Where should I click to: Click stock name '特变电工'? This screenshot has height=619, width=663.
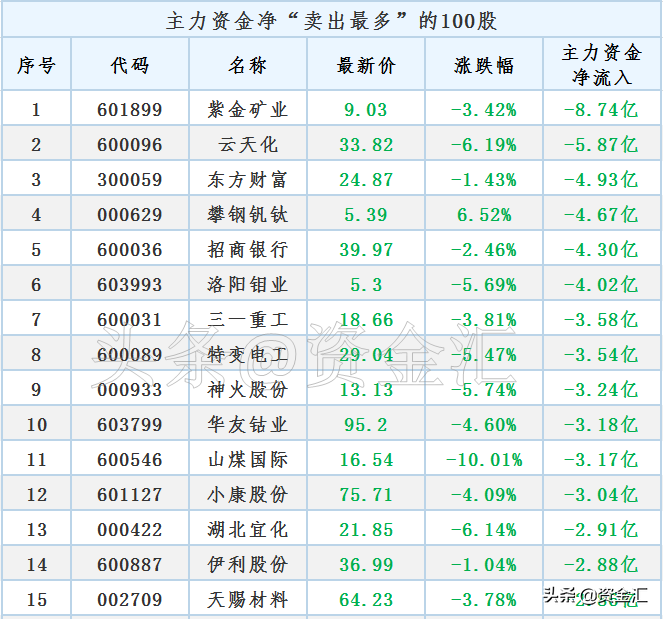(x=248, y=355)
